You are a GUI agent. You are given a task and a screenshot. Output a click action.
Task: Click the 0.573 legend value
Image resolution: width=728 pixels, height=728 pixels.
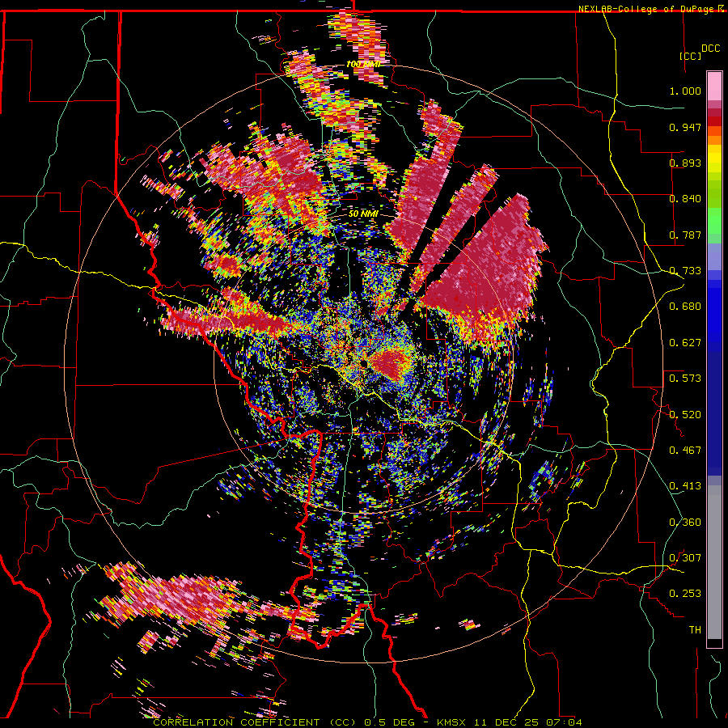[x=685, y=379]
